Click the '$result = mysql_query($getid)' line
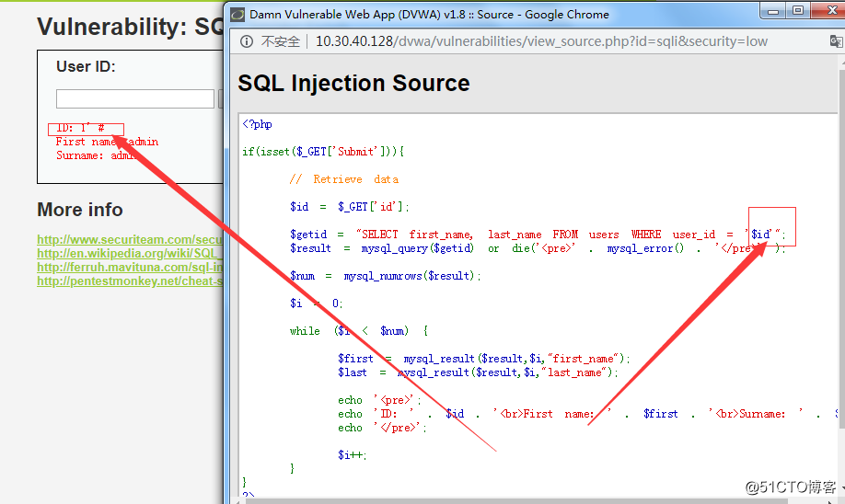The height and width of the screenshot is (504, 845). pyautogui.click(x=538, y=248)
